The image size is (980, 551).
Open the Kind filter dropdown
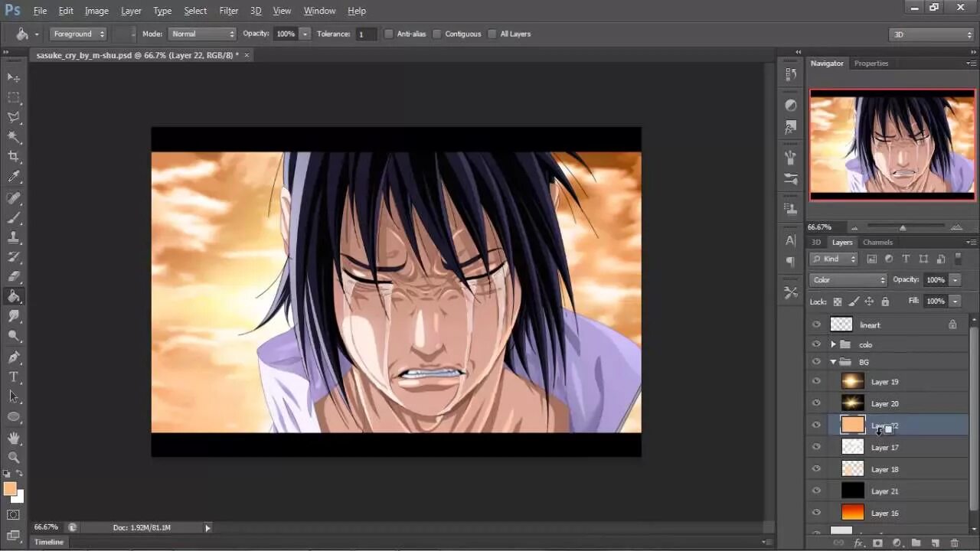coord(835,259)
